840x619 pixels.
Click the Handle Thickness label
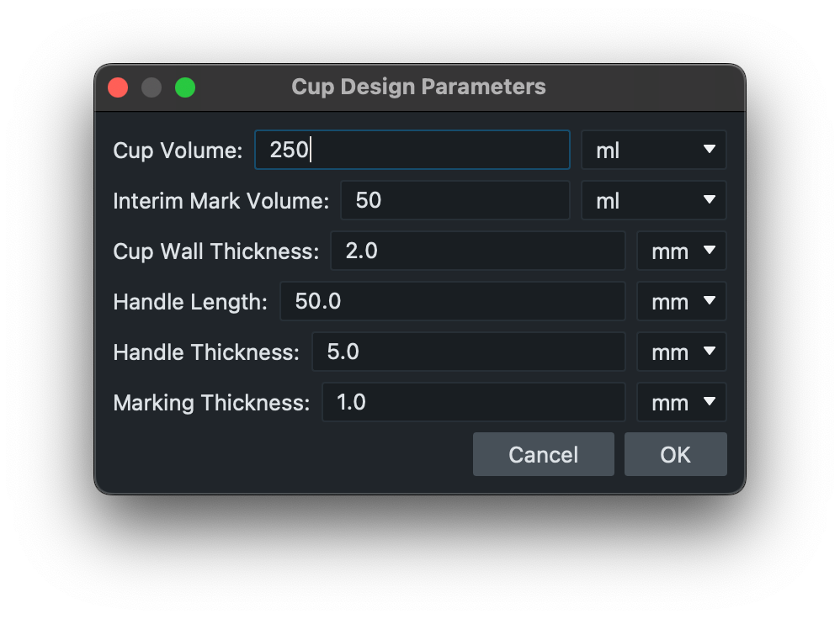point(206,352)
